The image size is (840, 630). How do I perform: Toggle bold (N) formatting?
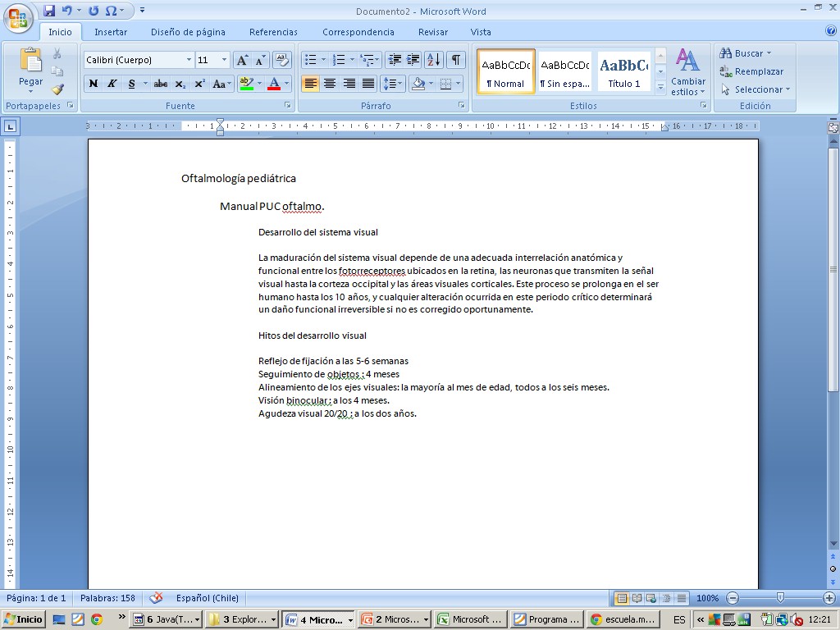click(93, 84)
